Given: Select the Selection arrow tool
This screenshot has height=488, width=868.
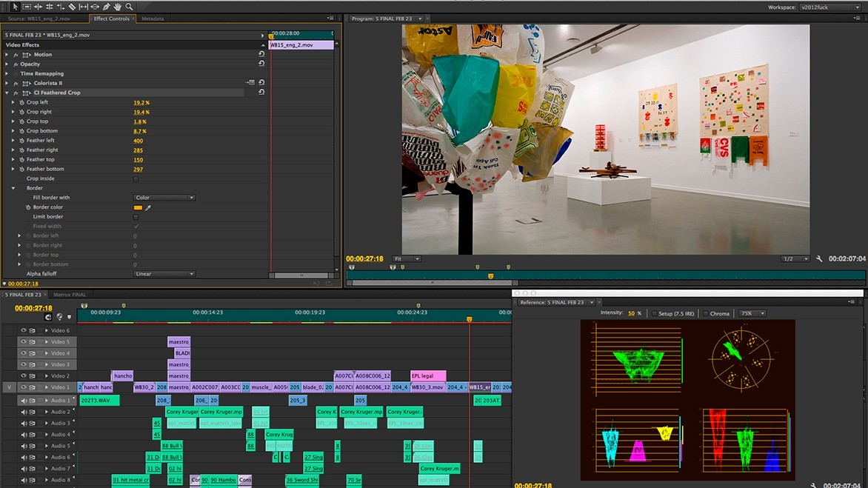Looking at the screenshot, I should 14,7.
